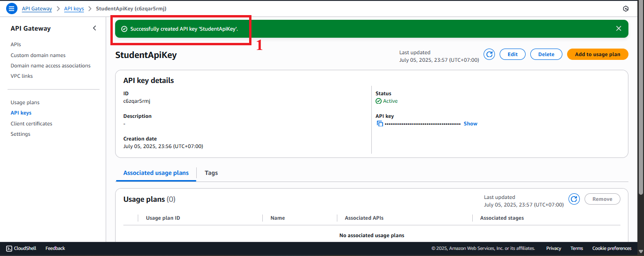Select the Associated usage plans tab
The width and height of the screenshot is (644, 256).
tap(156, 173)
